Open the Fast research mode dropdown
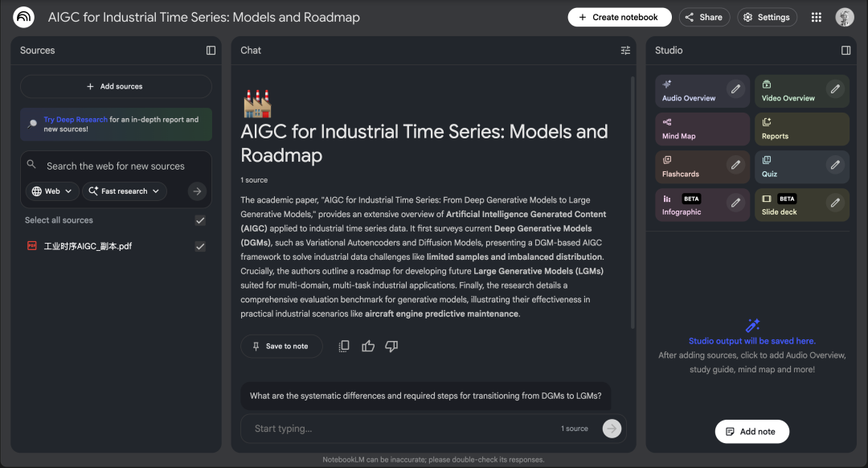 click(x=125, y=191)
